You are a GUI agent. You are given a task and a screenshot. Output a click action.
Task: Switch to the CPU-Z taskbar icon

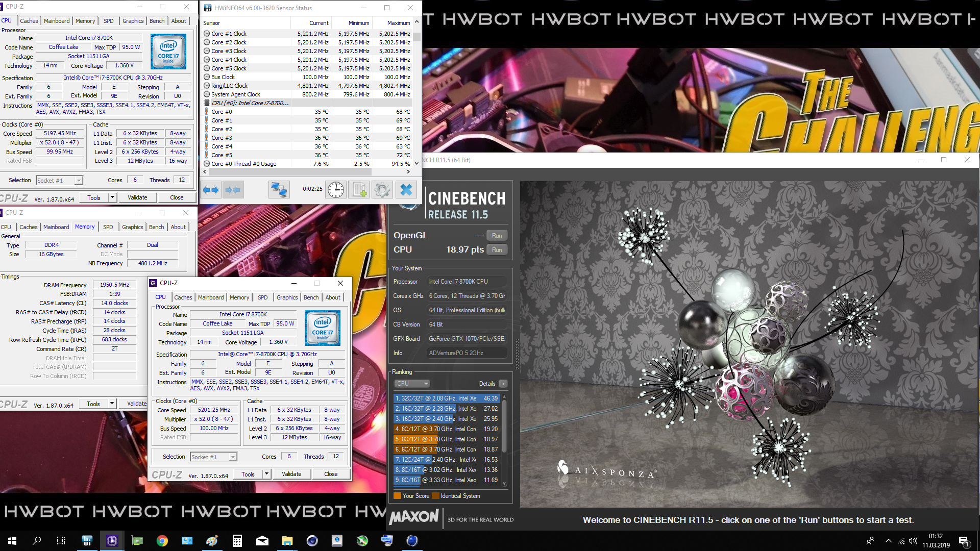click(x=112, y=541)
